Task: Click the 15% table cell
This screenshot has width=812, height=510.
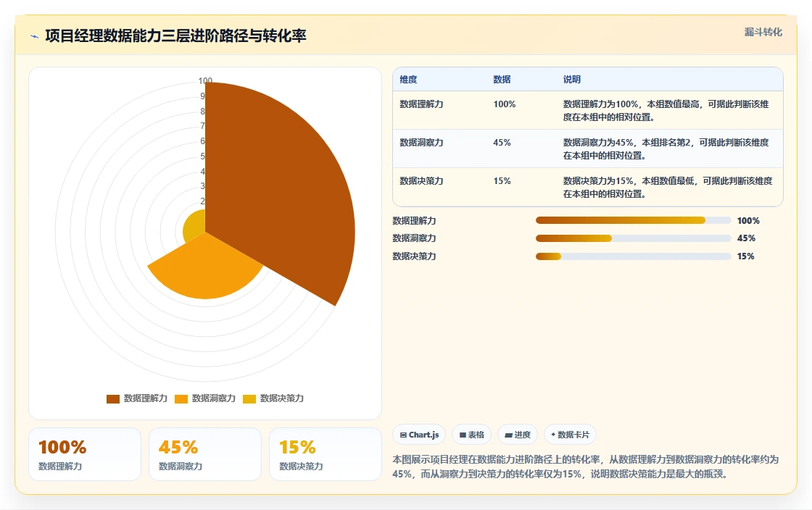Action: coord(502,180)
